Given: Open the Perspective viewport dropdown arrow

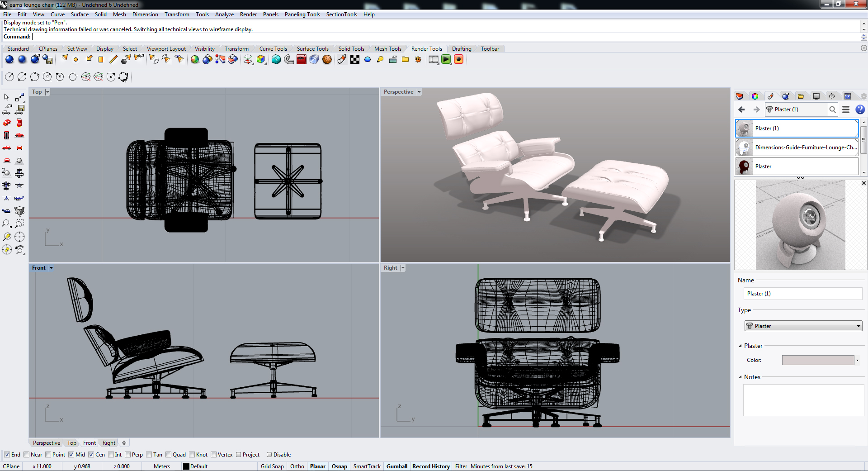Looking at the screenshot, I should pyautogui.click(x=419, y=92).
